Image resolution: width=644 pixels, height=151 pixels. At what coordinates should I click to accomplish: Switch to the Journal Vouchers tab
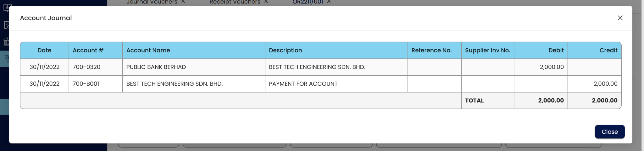tap(152, 2)
